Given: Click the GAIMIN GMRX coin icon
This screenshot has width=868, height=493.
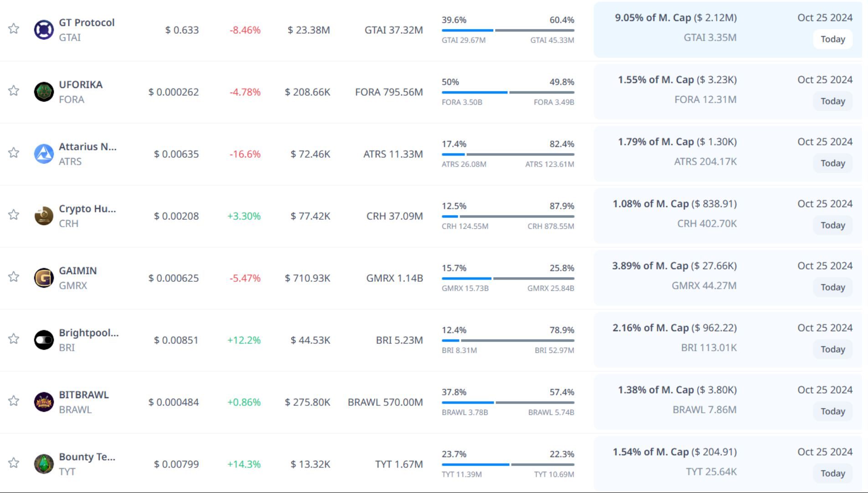Looking at the screenshot, I should 44,278.
